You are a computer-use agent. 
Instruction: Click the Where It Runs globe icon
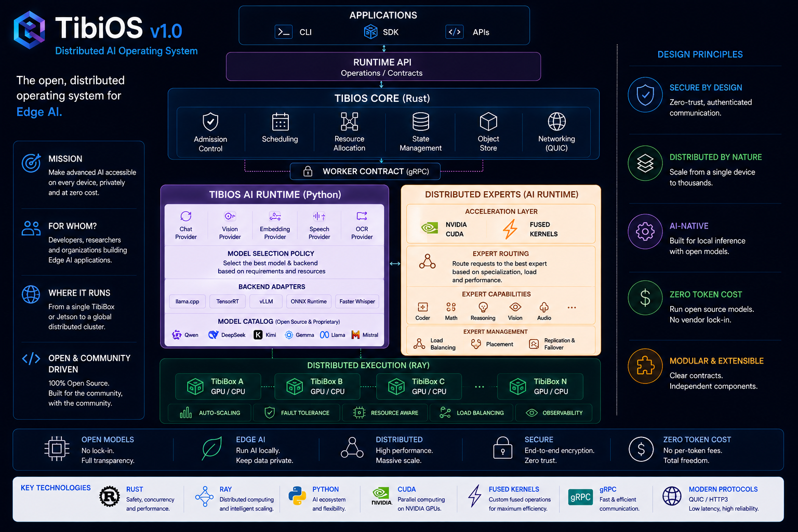click(31, 295)
